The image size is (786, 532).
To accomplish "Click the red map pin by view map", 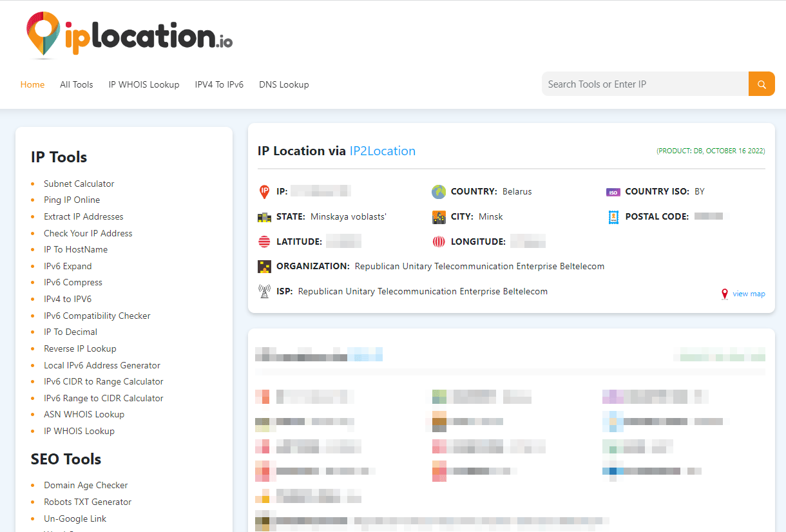I will (x=725, y=294).
